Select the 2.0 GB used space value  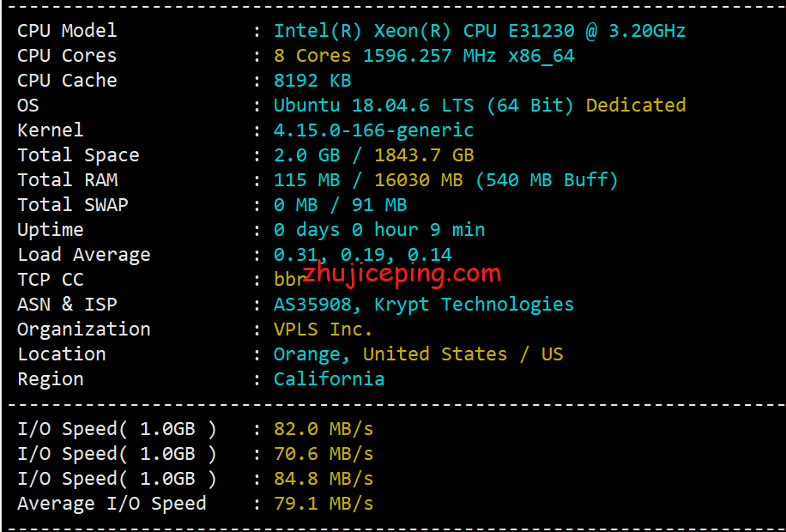(x=307, y=155)
